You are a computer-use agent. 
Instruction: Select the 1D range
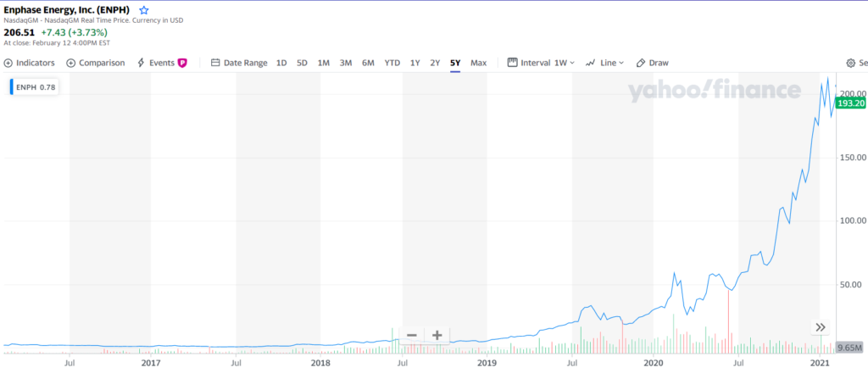click(x=281, y=63)
